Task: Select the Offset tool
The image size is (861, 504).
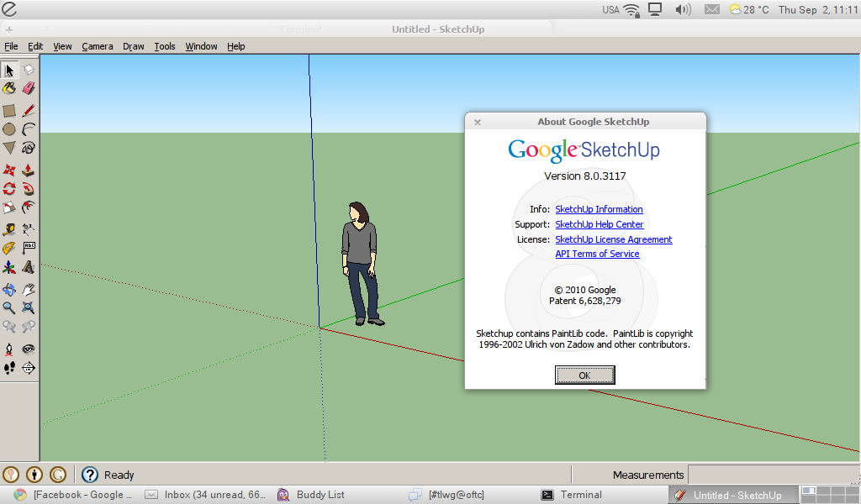Action: [29, 207]
